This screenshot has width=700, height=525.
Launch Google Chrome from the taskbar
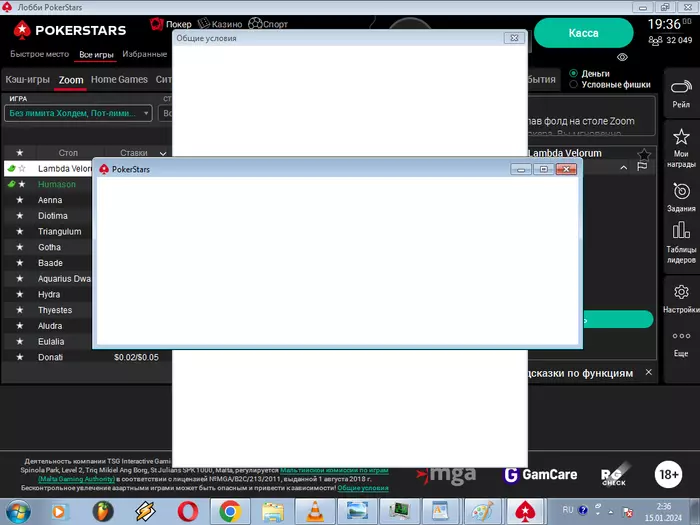click(230, 512)
